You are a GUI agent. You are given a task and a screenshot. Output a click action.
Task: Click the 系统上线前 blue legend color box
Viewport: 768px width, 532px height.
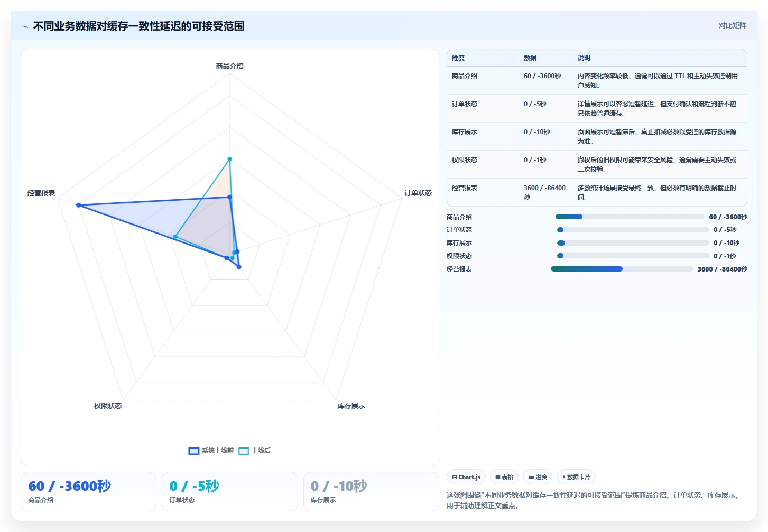193,451
